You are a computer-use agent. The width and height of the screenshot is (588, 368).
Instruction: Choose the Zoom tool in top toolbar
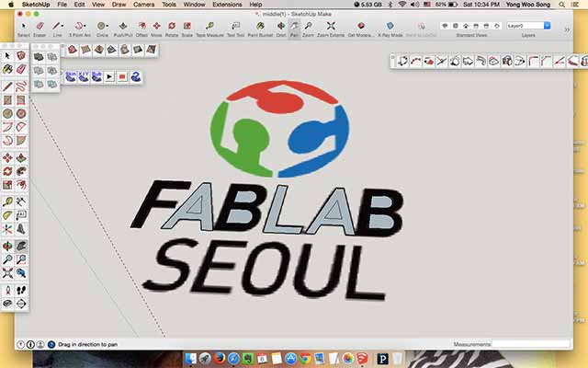308,27
